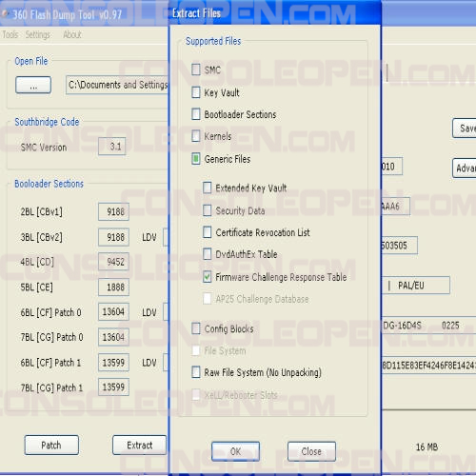476x476 pixels.
Task: Click the SMC Version field showing 3.1
Action: coord(112,147)
